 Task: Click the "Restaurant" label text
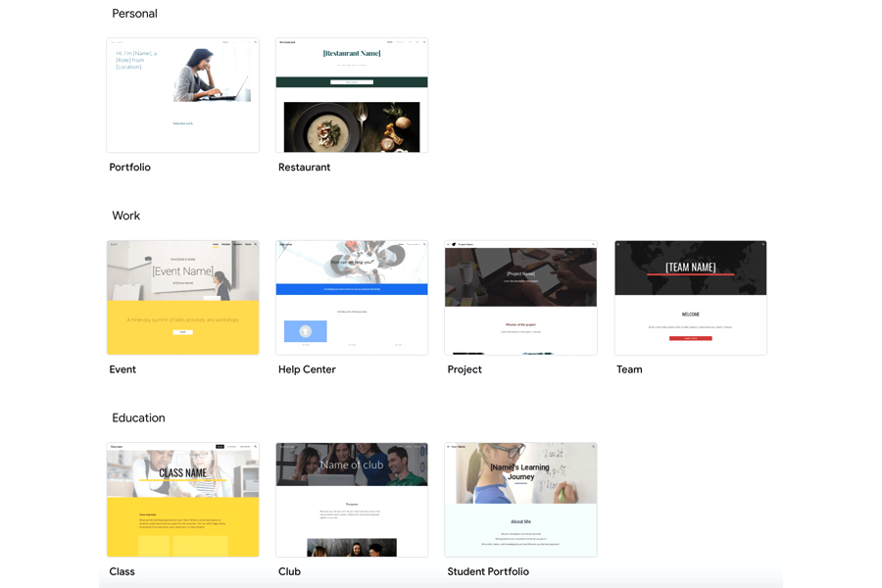304,168
